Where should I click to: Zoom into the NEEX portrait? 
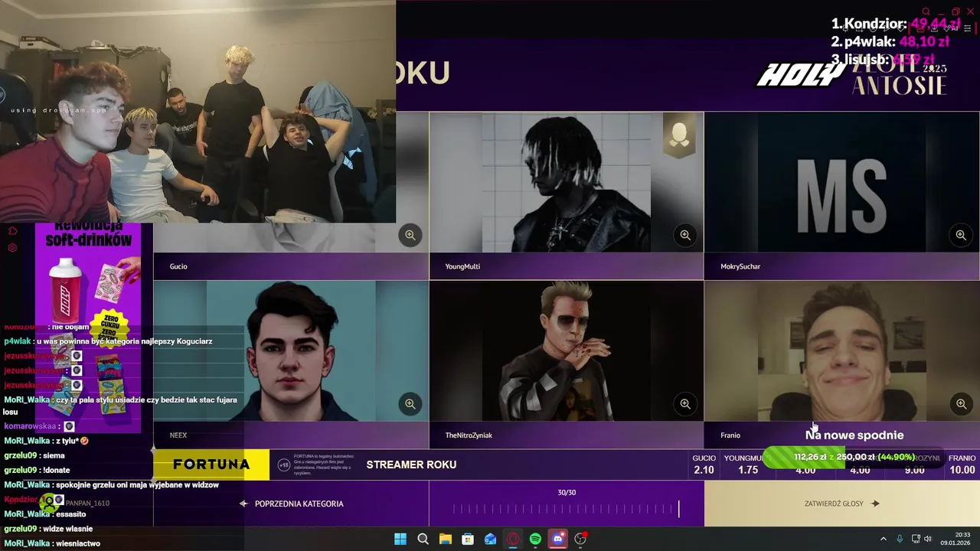410,403
